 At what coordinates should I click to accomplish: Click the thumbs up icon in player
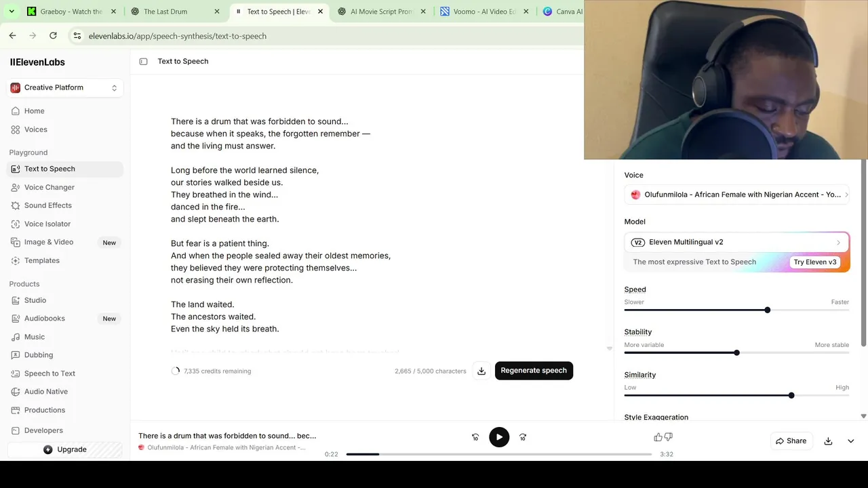pyautogui.click(x=658, y=437)
